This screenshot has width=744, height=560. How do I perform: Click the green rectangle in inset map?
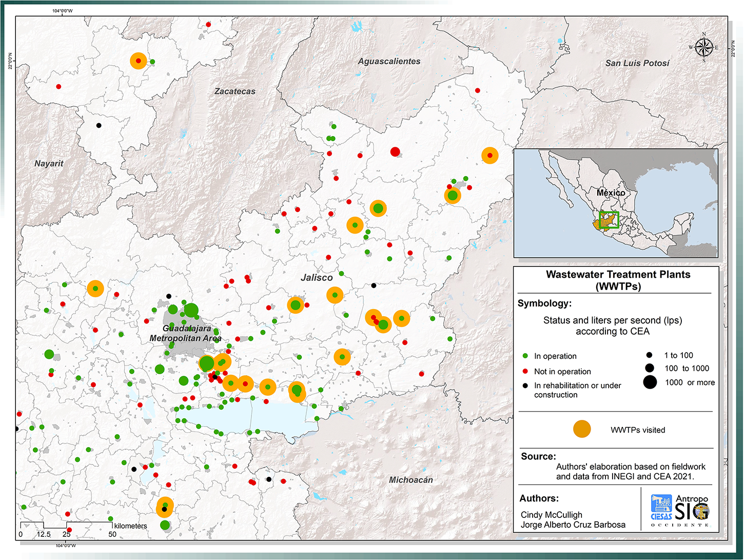pos(610,220)
